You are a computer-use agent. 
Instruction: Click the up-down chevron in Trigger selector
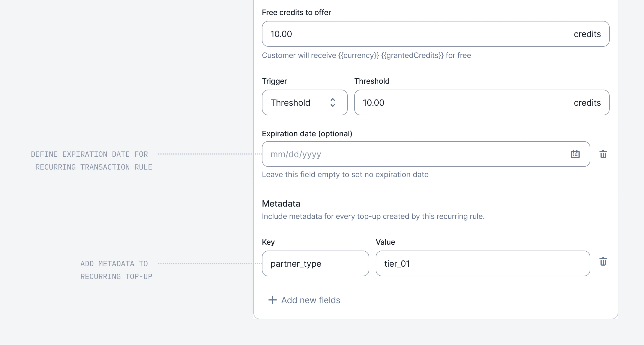pyautogui.click(x=332, y=102)
